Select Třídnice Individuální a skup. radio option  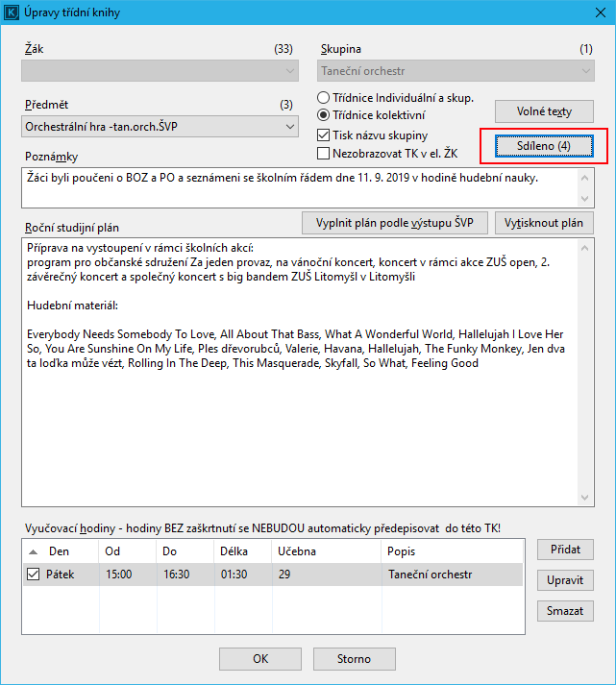pos(324,99)
